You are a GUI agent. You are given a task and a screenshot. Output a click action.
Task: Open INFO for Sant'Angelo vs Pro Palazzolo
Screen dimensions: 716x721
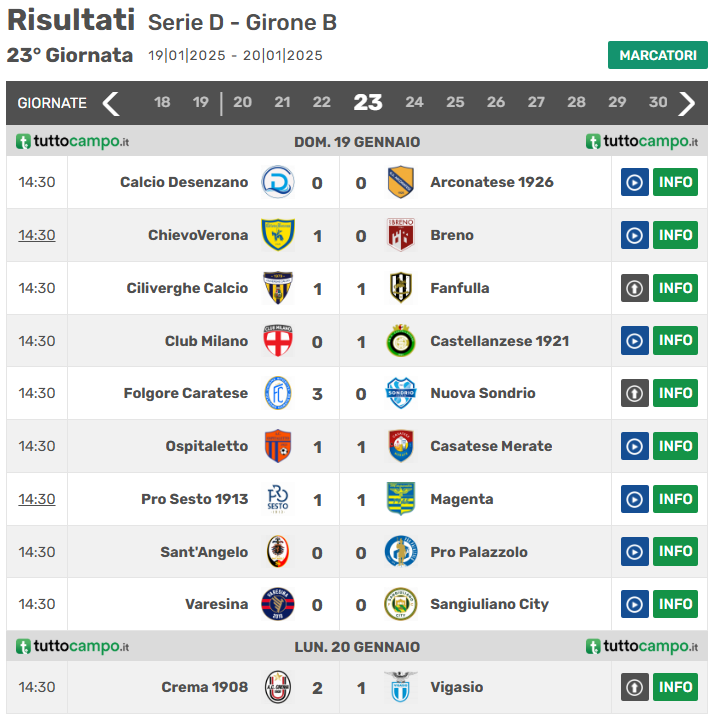(675, 551)
